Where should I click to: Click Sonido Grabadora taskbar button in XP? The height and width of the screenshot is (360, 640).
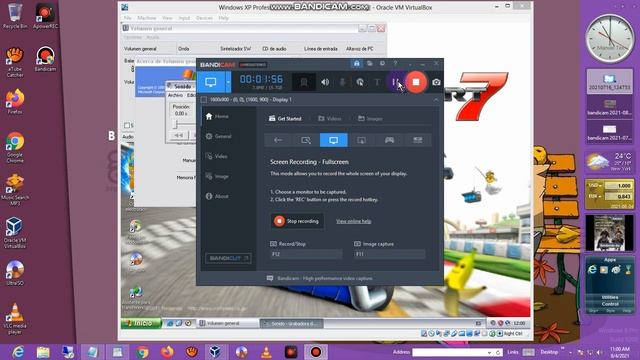(x=291, y=323)
